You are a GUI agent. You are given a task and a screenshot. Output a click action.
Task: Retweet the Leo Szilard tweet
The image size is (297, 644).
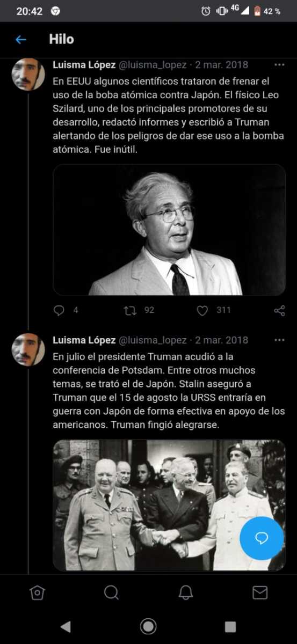(x=130, y=310)
